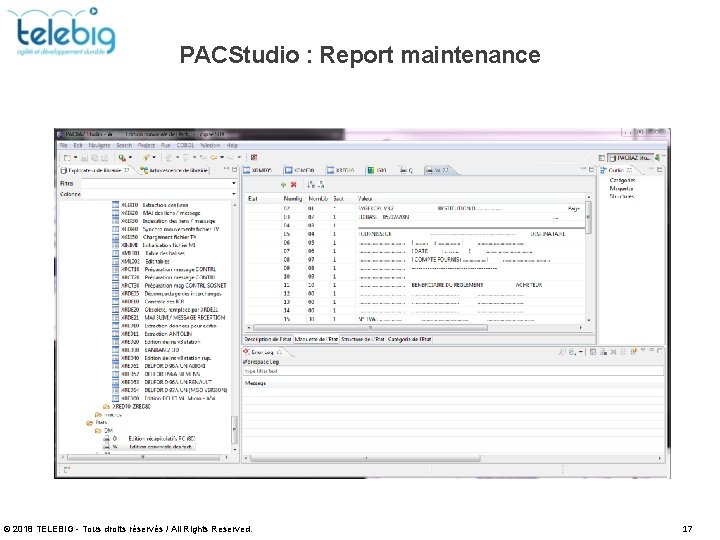Switch to the XRED10 editor tab
The width and height of the screenshot is (720, 540).
coord(340,170)
